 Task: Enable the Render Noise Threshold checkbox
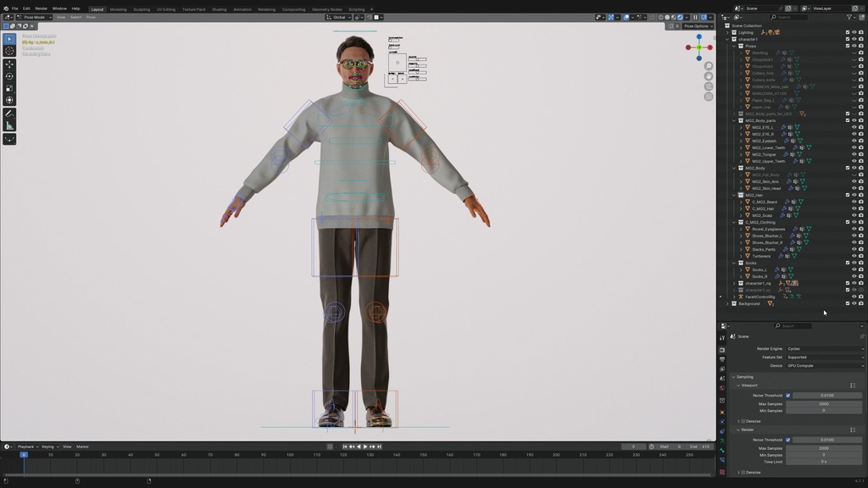click(788, 440)
